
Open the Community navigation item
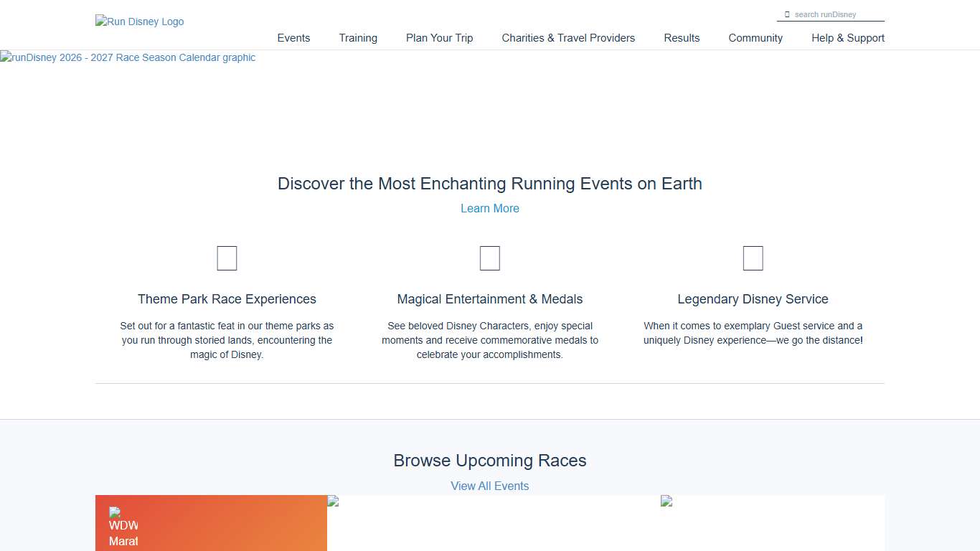pyautogui.click(x=755, y=38)
